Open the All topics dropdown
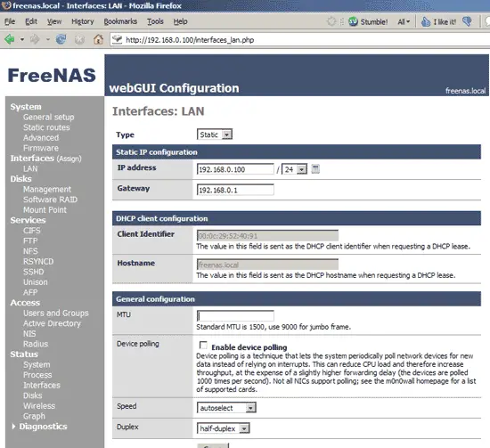 point(404,21)
